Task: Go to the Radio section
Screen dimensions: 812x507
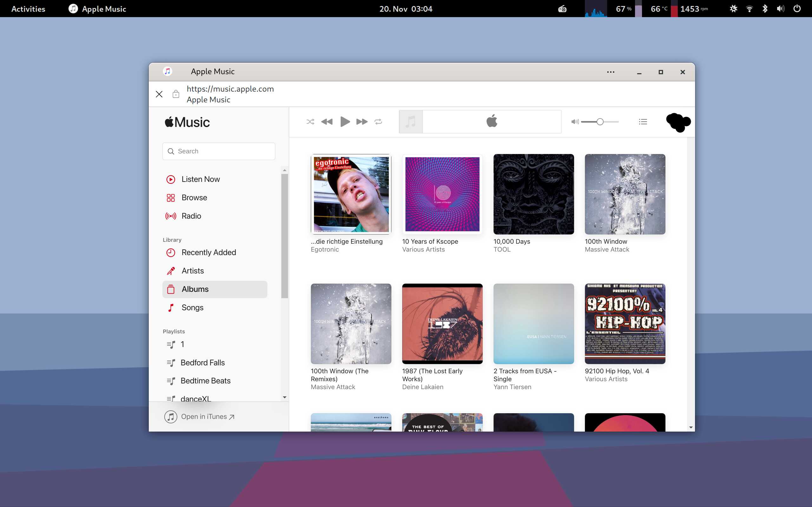Action: (x=191, y=216)
